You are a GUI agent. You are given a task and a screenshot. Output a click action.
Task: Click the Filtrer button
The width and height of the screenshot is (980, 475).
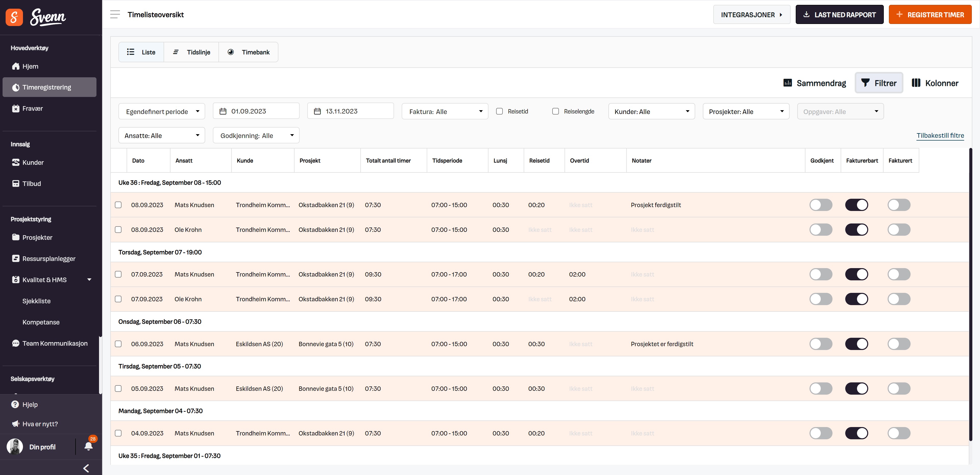(x=878, y=83)
